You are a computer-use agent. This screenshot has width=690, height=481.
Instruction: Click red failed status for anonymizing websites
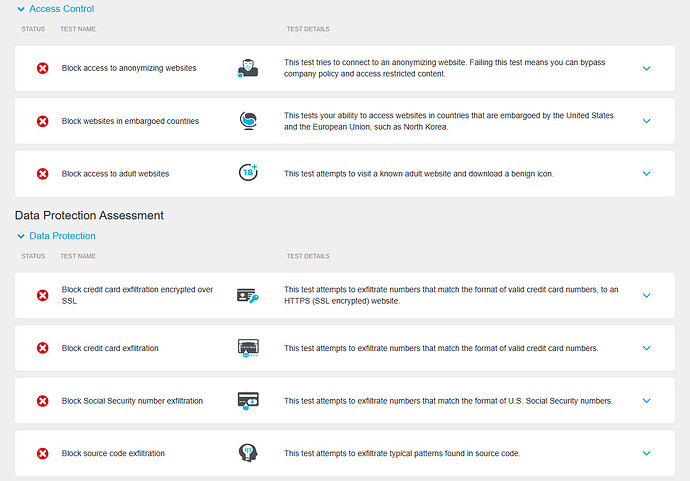tap(43, 68)
